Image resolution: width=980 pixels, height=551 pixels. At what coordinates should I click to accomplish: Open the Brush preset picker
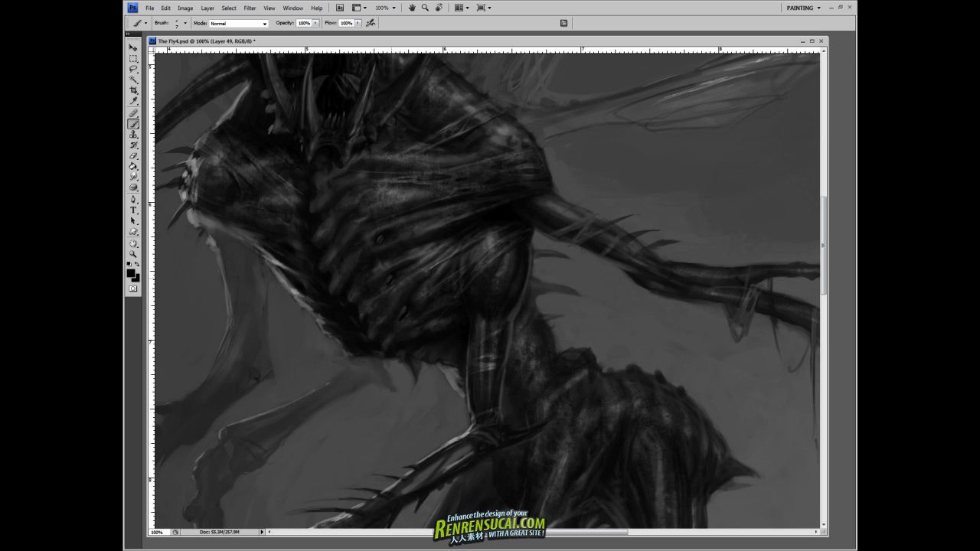180,24
